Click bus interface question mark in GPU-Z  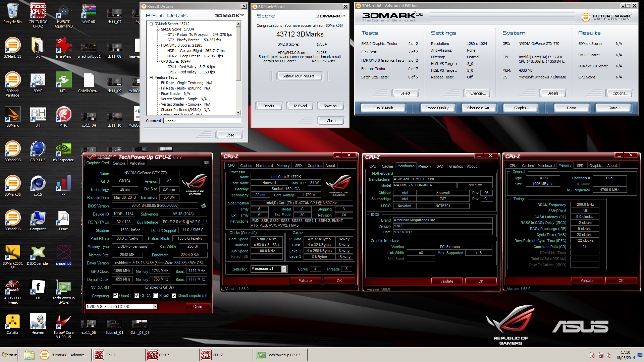[x=206, y=222]
